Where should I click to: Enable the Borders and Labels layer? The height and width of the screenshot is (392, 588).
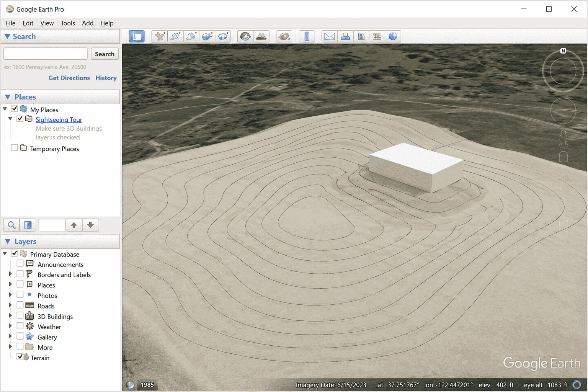tap(20, 274)
